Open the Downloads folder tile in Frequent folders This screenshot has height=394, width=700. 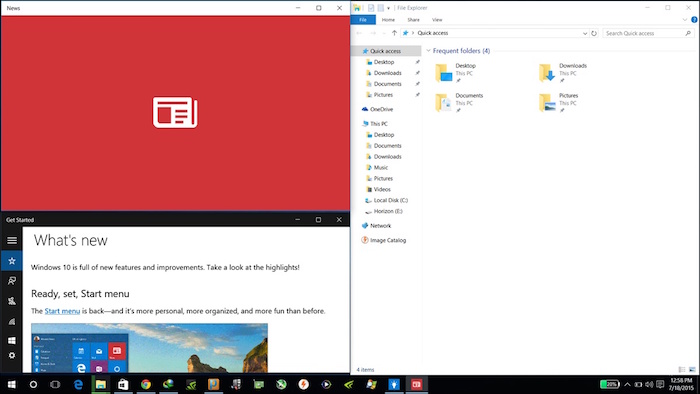click(x=563, y=73)
